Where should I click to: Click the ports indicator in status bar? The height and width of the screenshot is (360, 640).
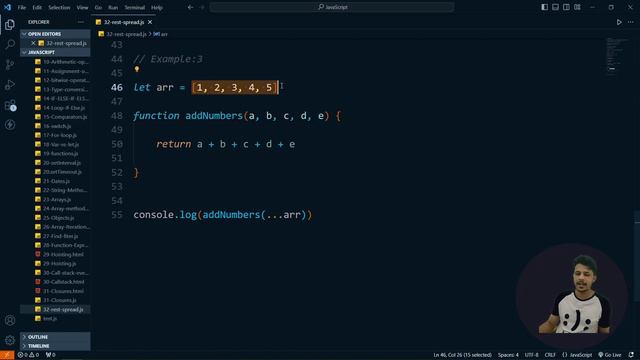51,355
